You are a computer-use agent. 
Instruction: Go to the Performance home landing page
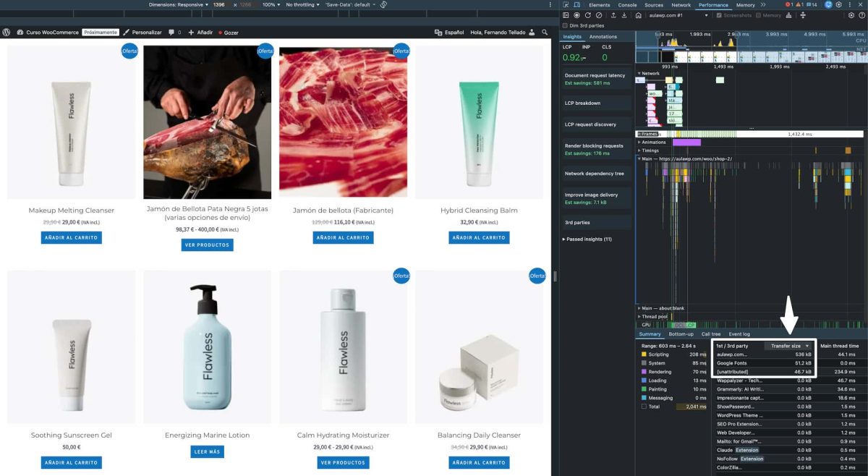point(639,15)
